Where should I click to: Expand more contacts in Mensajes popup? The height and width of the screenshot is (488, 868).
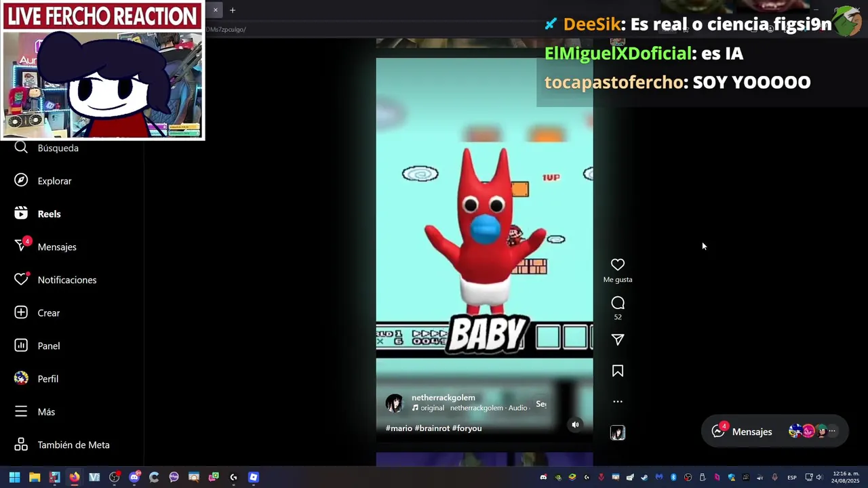[x=832, y=431]
